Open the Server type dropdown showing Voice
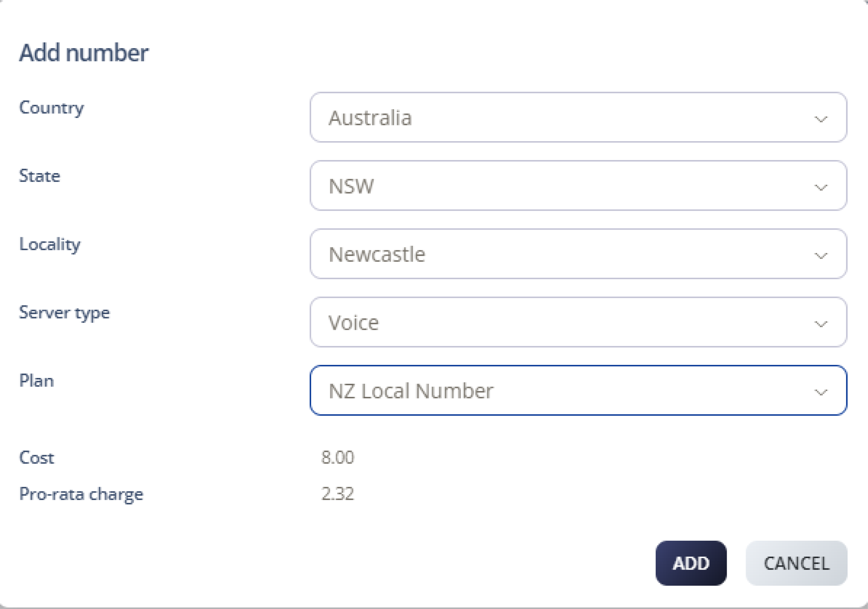The image size is (868, 609). tap(578, 322)
